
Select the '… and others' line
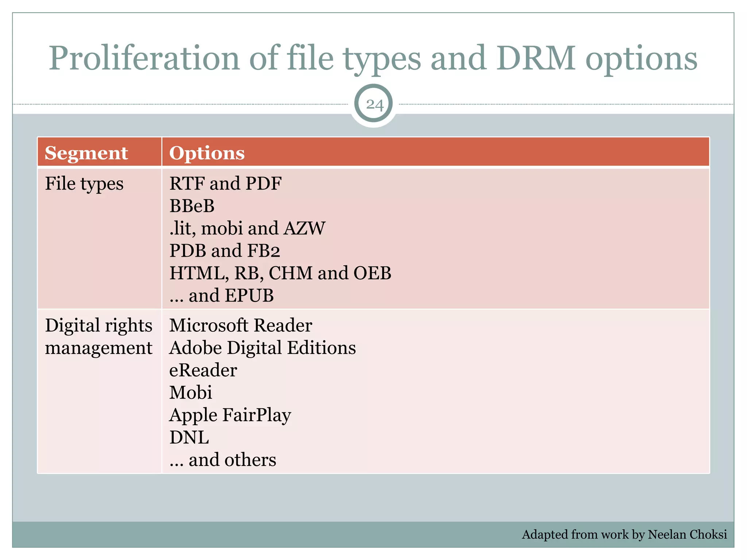pyautogui.click(x=222, y=460)
